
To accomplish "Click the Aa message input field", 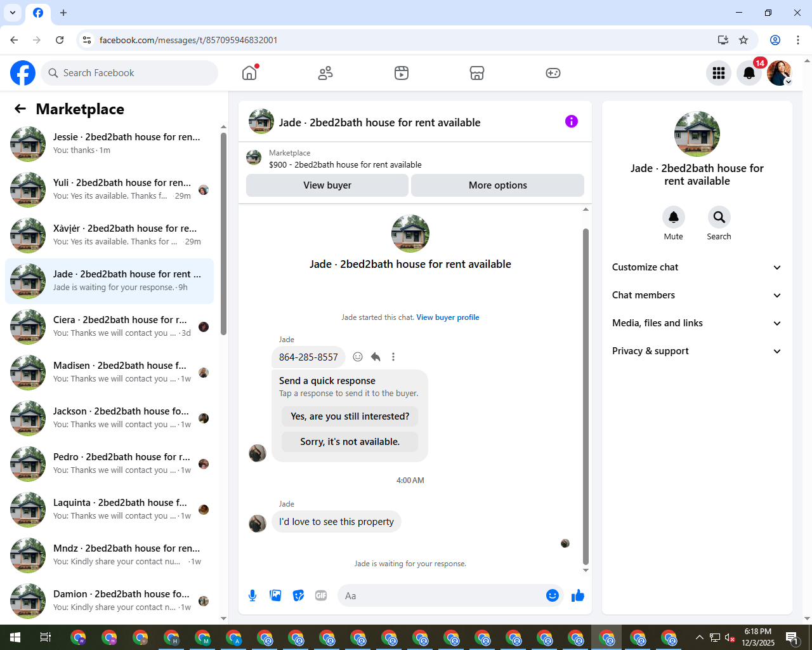I will pos(442,595).
